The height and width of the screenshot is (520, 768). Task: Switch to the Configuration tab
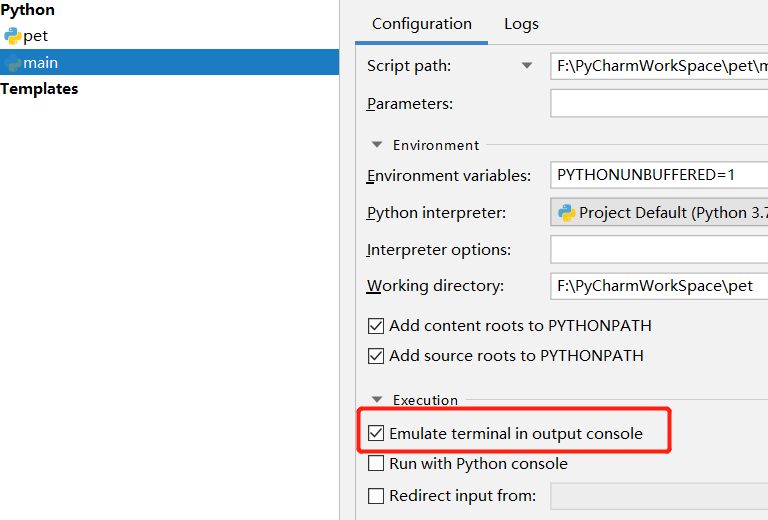421,24
